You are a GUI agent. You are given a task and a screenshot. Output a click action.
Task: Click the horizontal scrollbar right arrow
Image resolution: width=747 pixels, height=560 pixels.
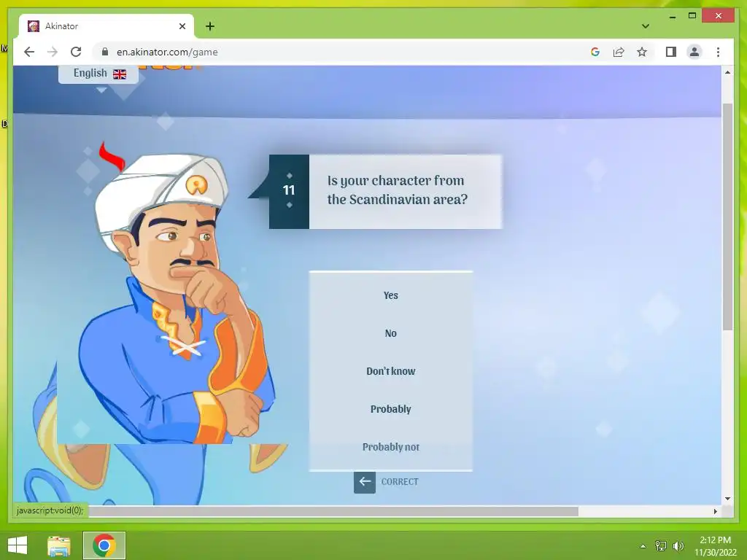click(x=715, y=511)
